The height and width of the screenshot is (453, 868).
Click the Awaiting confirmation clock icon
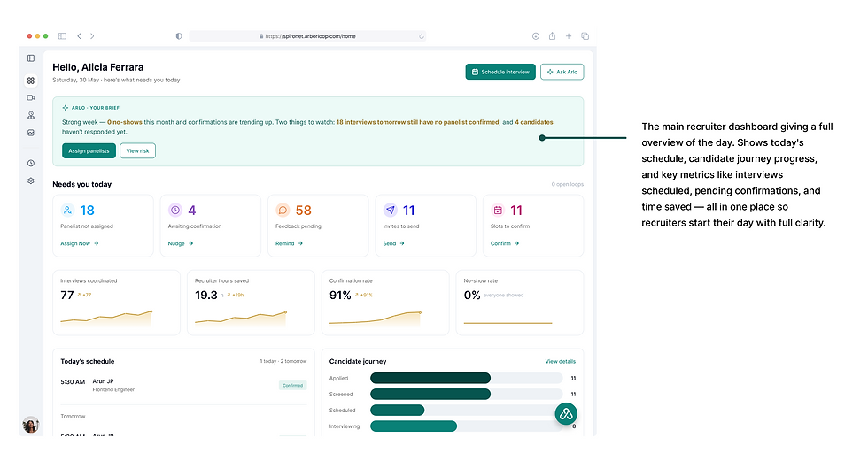coord(175,211)
